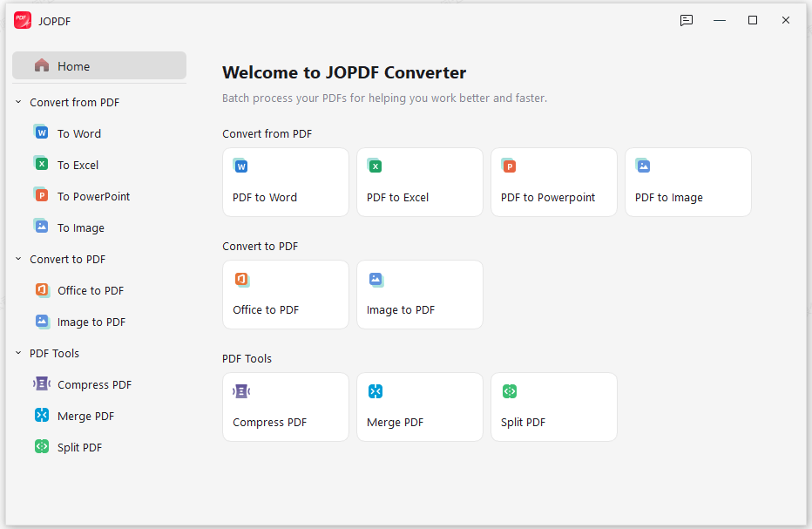Click the Compress PDF card label
This screenshot has width=812, height=529.
[270, 423]
